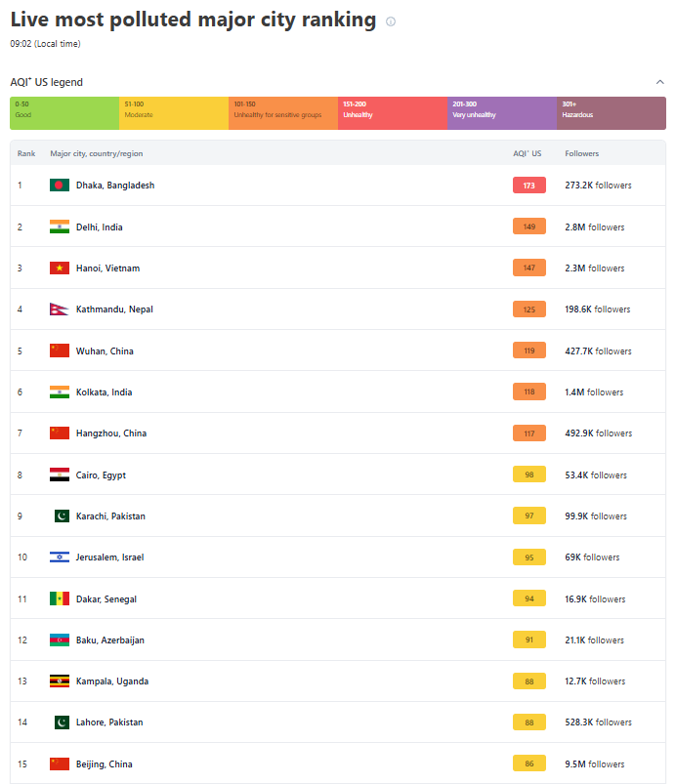This screenshot has width=676, height=784.
Task: Click the Vietnam flag next to Hanoi
Action: point(60,268)
